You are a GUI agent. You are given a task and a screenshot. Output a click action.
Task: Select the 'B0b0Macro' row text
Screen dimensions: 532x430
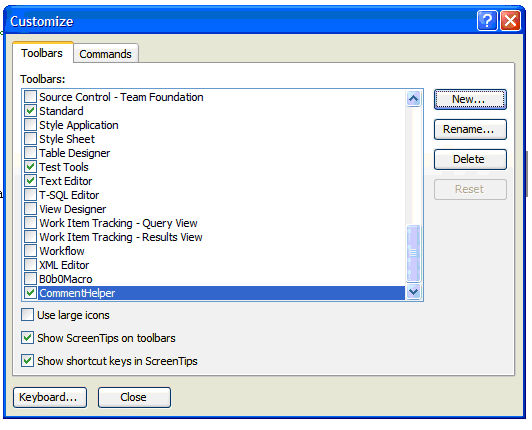tap(66, 279)
